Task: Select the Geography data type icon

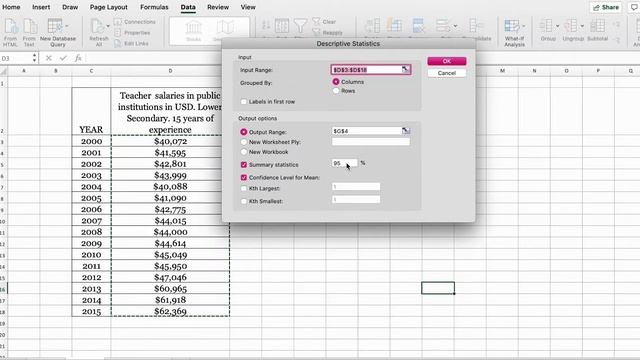Action: coord(224,29)
